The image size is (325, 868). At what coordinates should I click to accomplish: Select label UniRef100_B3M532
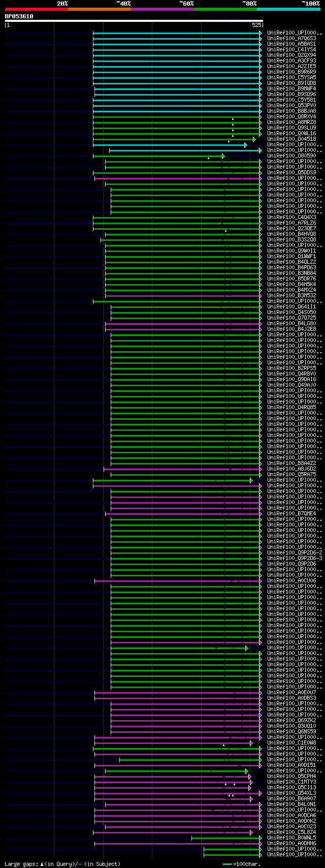click(x=291, y=295)
